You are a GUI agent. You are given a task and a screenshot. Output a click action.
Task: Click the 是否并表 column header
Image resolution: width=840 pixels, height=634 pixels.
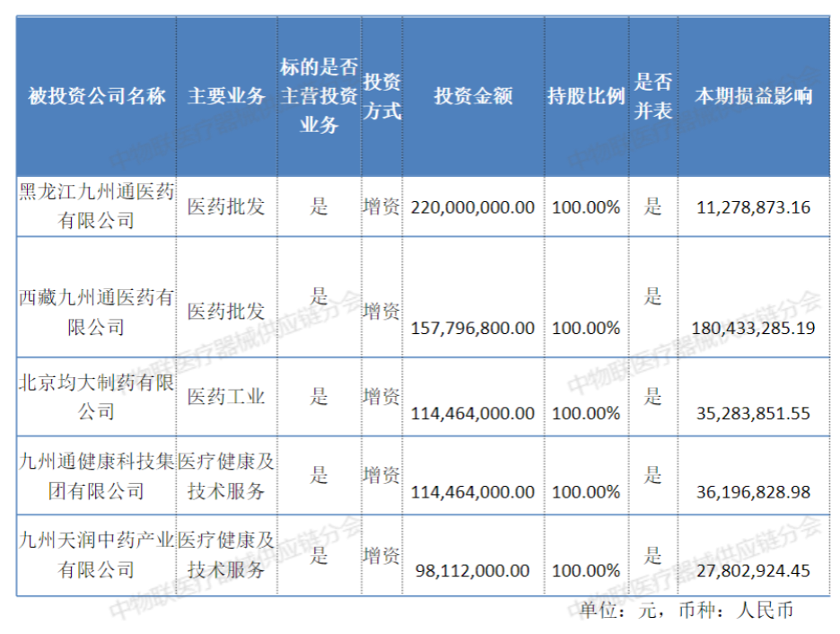[653, 96]
